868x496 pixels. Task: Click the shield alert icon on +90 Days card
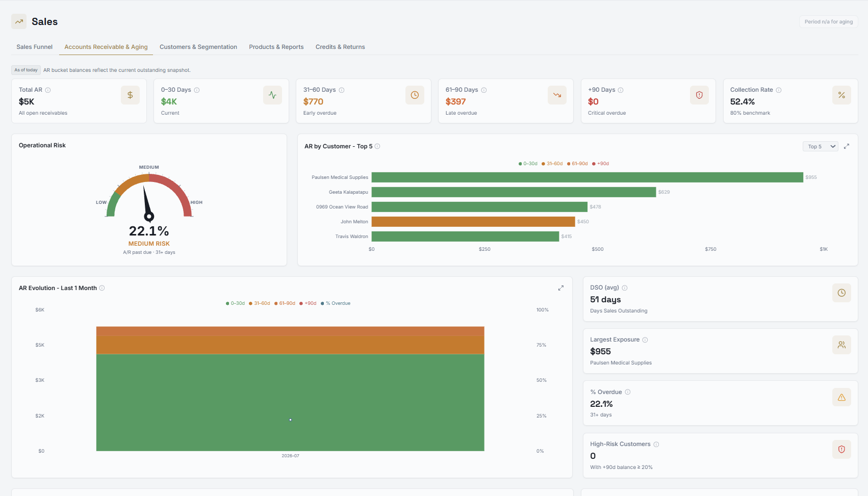[699, 95]
